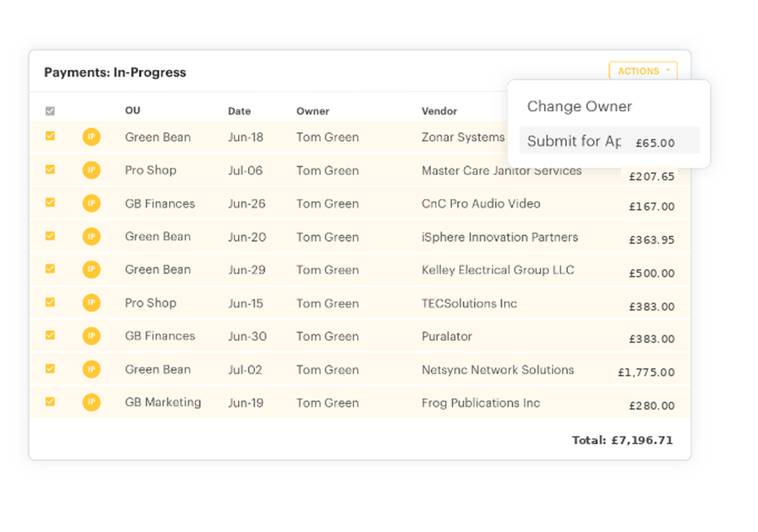Click the Frog Publications Inc vendor
Viewport: 758px width, 532px height.
tap(481, 403)
